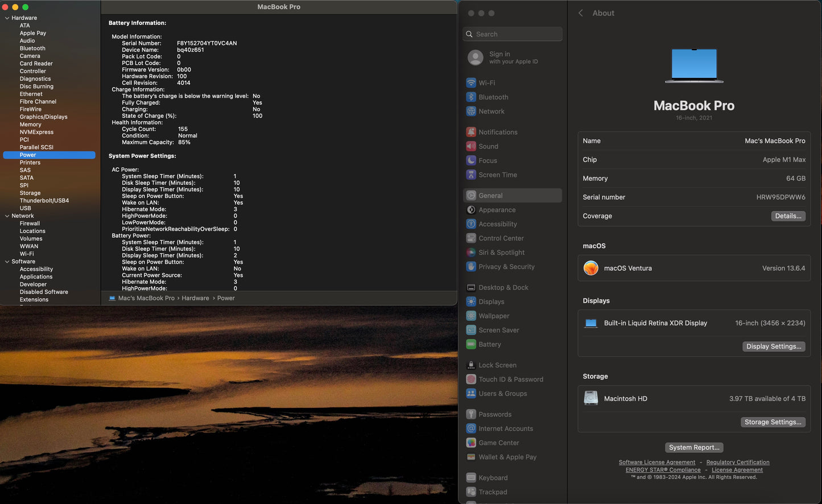822x504 pixels.
Task: Collapse the Software tree section
Action: pyautogui.click(x=7, y=262)
